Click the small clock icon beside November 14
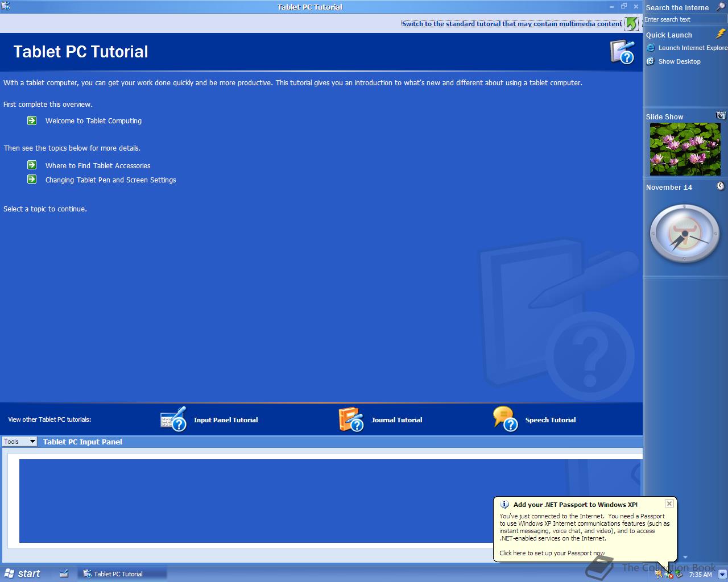This screenshot has height=582, width=728. 721,186
